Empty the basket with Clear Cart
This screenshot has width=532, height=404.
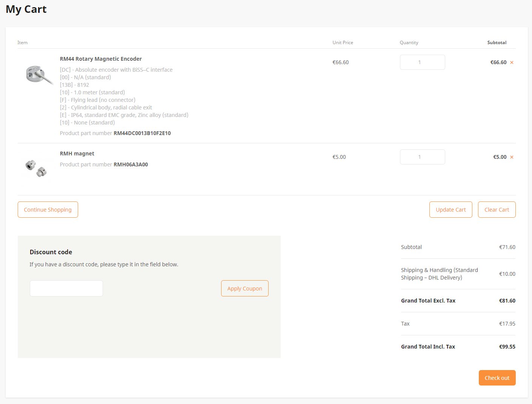(497, 210)
